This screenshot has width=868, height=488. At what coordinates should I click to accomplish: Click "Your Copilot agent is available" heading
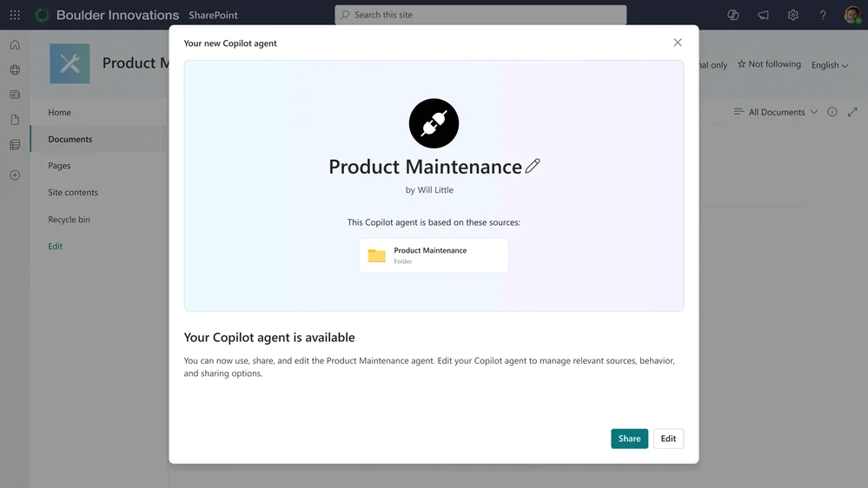[269, 338]
